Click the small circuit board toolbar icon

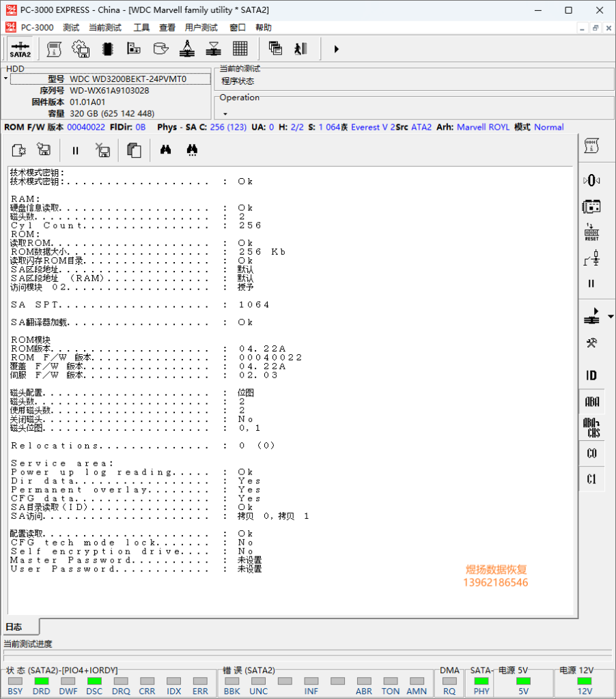(x=134, y=48)
